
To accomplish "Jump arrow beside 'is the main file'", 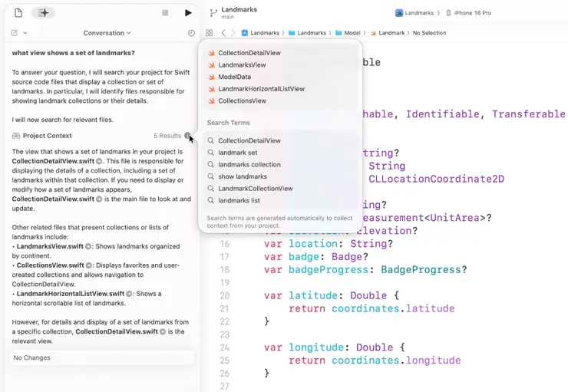I will tap(99, 199).
